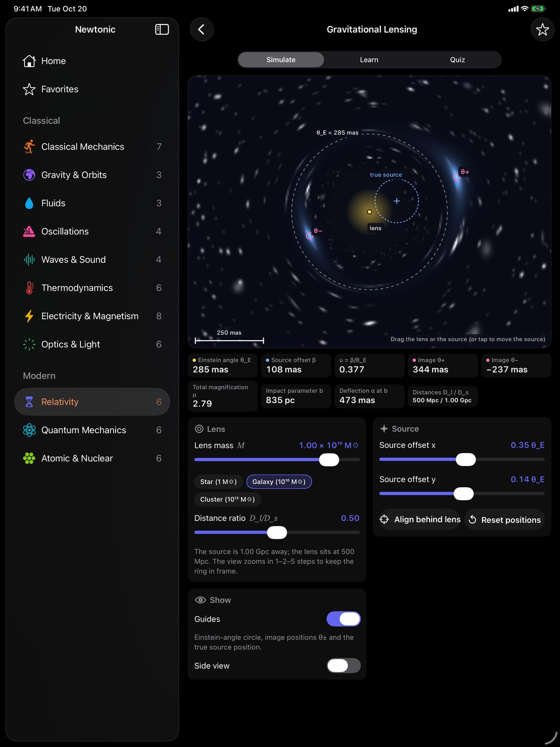Toggle the sidebar panel icon
The width and height of the screenshot is (560, 747).
(x=162, y=30)
